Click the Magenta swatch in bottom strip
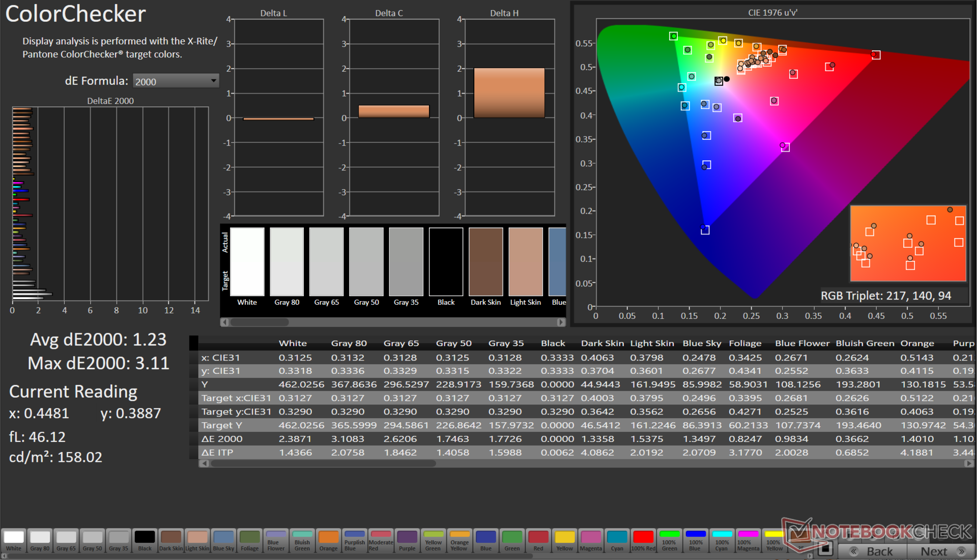This screenshot has height=560, width=977. click(590, 540)
